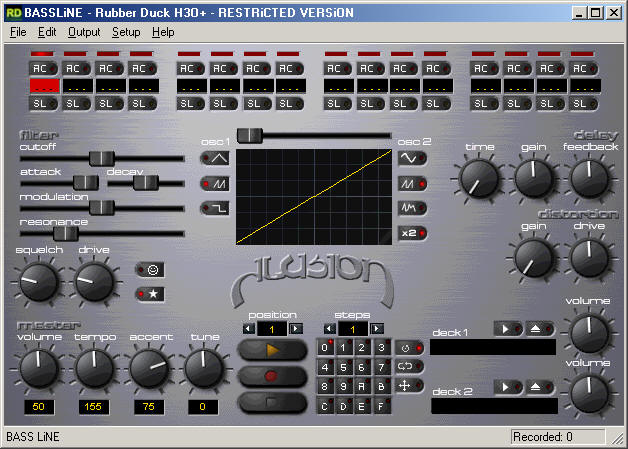Toggle the fifth step AC button

coord(191,68)
